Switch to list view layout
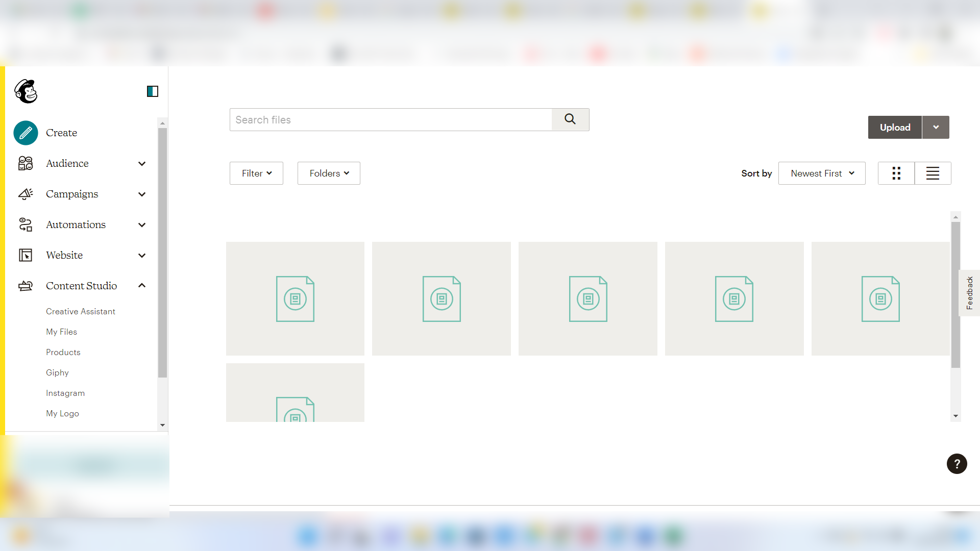980x551 pixels. [933, 173]
